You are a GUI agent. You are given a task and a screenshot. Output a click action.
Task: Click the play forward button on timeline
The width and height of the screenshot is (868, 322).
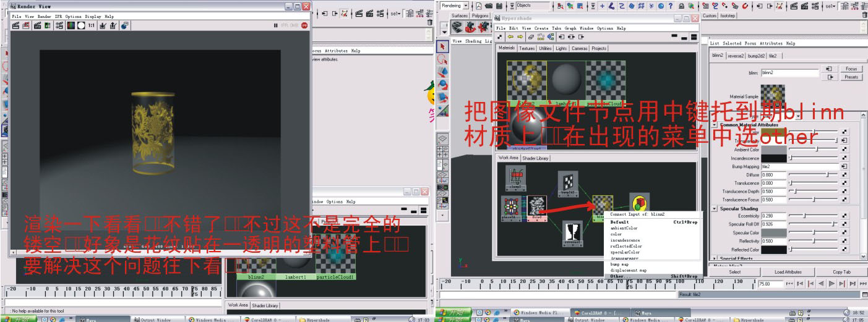(x=831, y=284)
